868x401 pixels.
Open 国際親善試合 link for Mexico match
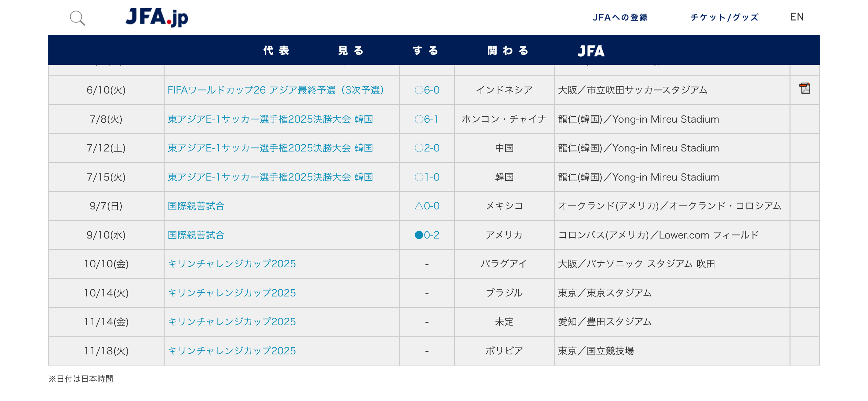pyautogui.click(x=196, y=206)
